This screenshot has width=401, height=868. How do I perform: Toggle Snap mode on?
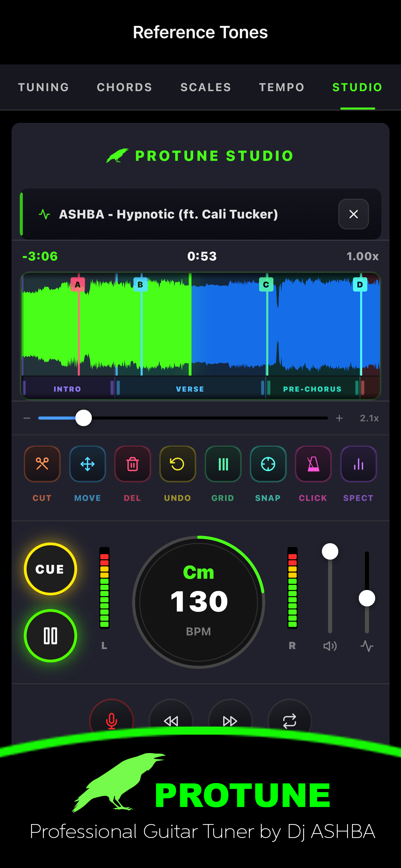click(x=268, y=464)
